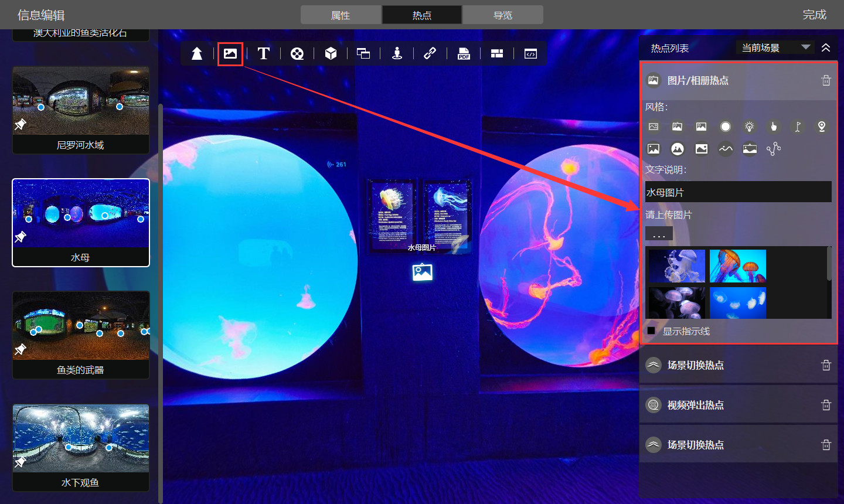
Task: Open the 鱼类的武器 scene thumbnail
Action: 81,334
